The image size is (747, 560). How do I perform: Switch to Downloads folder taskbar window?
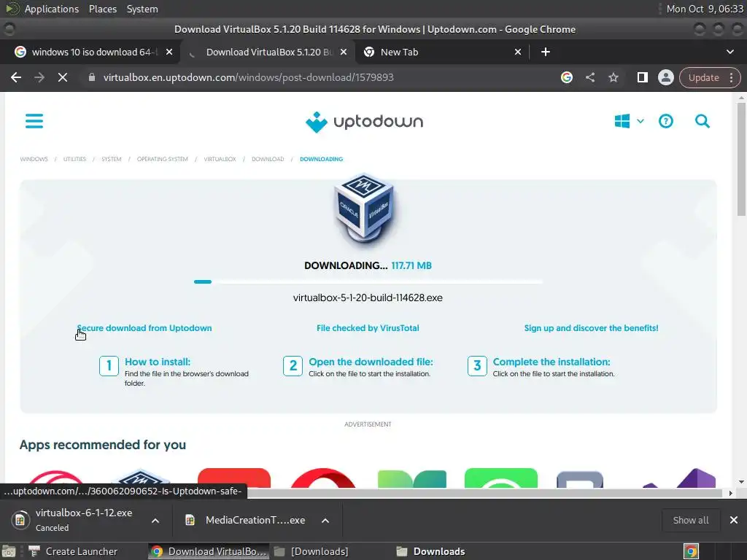pos(431,551)
